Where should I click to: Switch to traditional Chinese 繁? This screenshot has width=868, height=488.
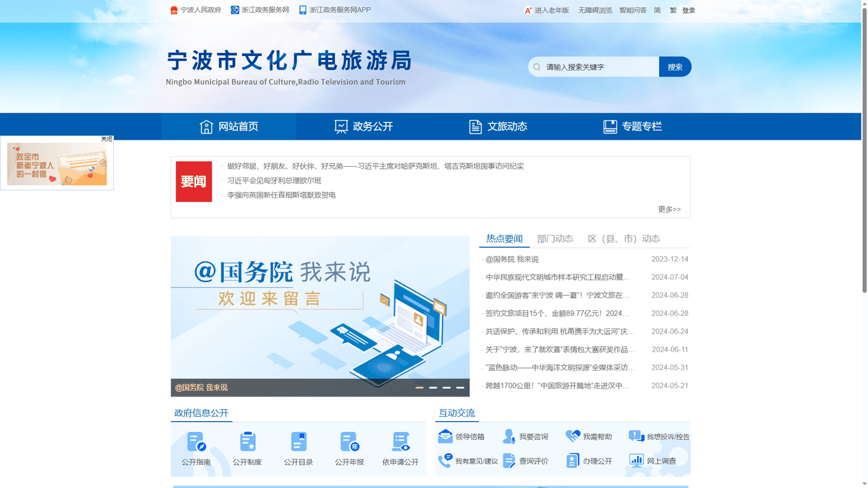pyautogui.click(x=673, y=10)
